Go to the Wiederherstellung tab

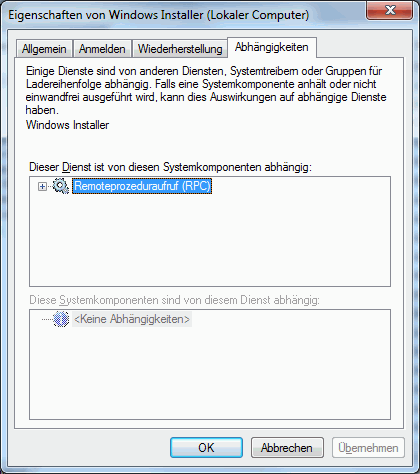click(x=180, y=49)
